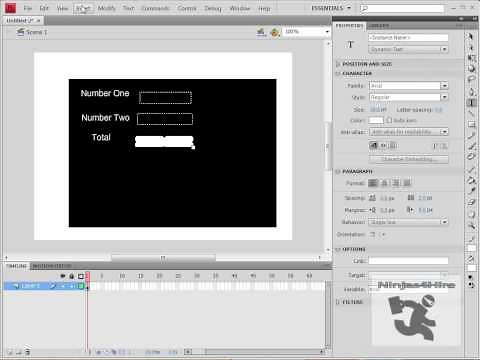Toggle the superscript button

tap(435, 146)
